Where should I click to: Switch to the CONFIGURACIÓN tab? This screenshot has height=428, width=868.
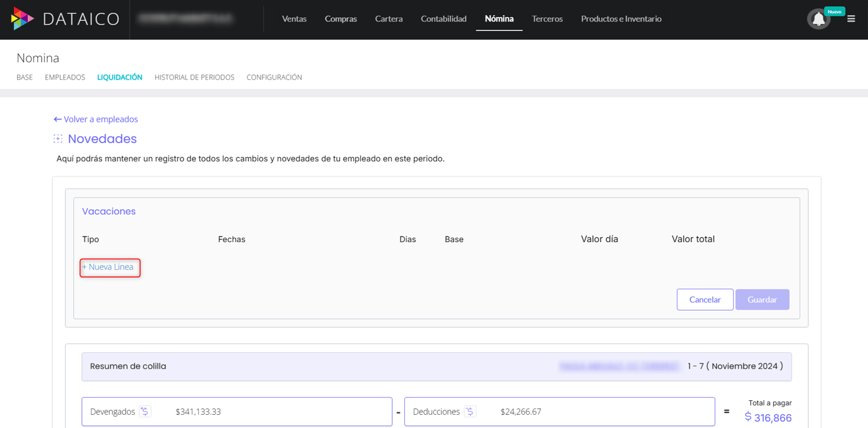(274, 78)
